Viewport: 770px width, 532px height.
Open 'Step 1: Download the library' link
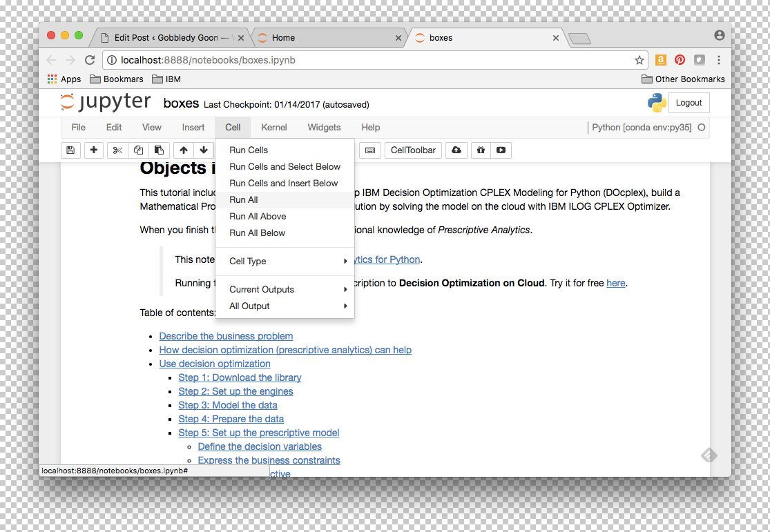pos(240,377)
